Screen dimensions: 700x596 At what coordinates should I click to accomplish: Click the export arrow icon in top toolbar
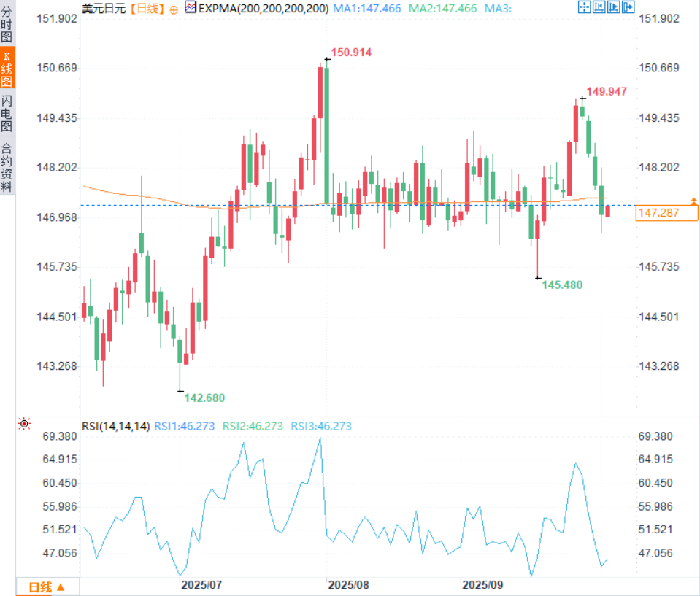pyautogui.click(x=628, y=7)
